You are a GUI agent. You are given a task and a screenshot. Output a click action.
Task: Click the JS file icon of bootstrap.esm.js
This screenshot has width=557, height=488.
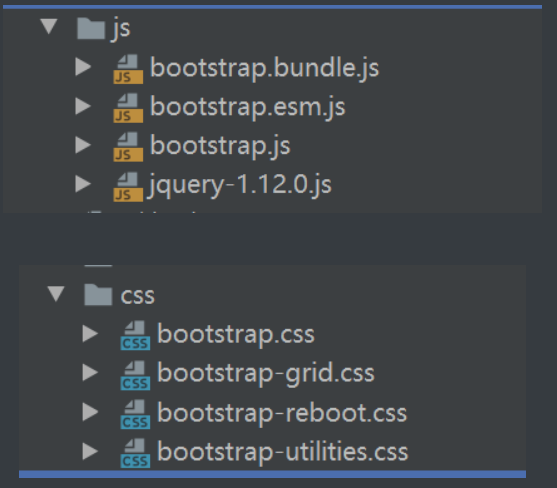point(128,108)
